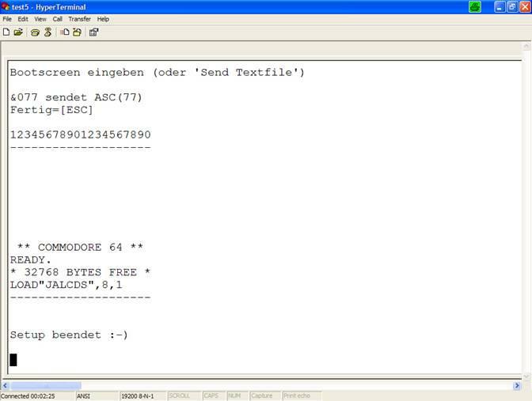
Task: Click the '&077 sendet ASC(77)' line
Action: pos(76,97)
